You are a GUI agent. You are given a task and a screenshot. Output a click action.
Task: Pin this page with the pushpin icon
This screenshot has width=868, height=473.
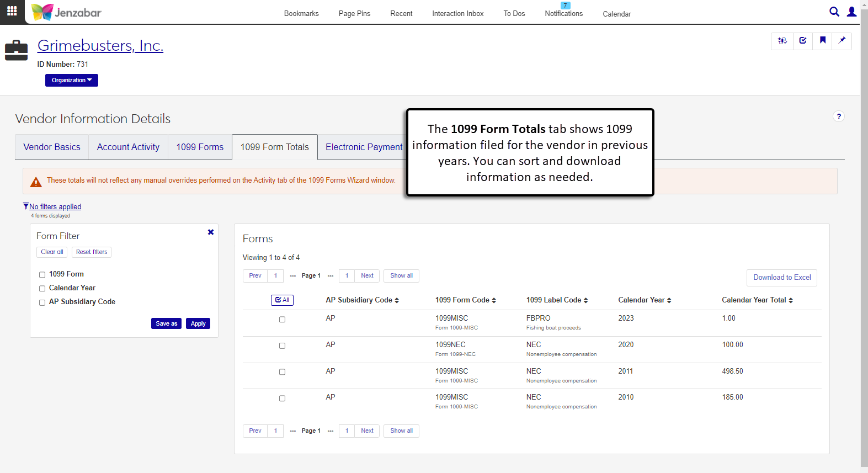click(x=842, y=40)
